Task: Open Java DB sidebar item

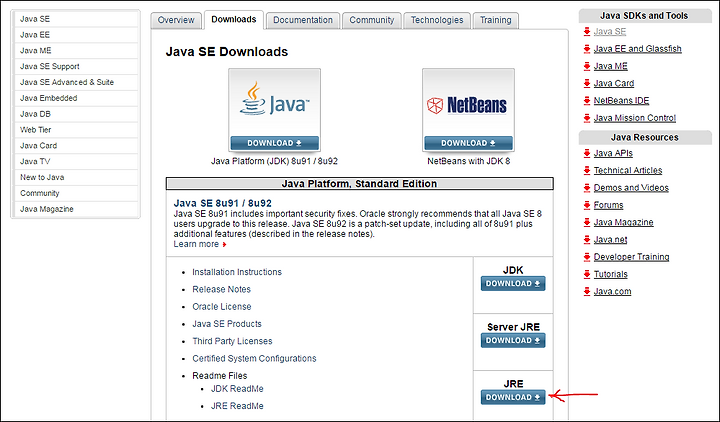Action: [76, 114]
